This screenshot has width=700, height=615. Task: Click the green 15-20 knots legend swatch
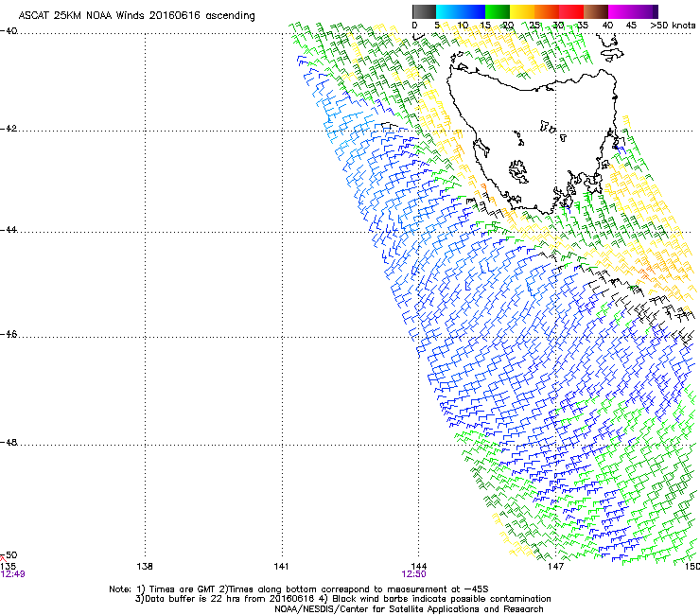(498, 11)
